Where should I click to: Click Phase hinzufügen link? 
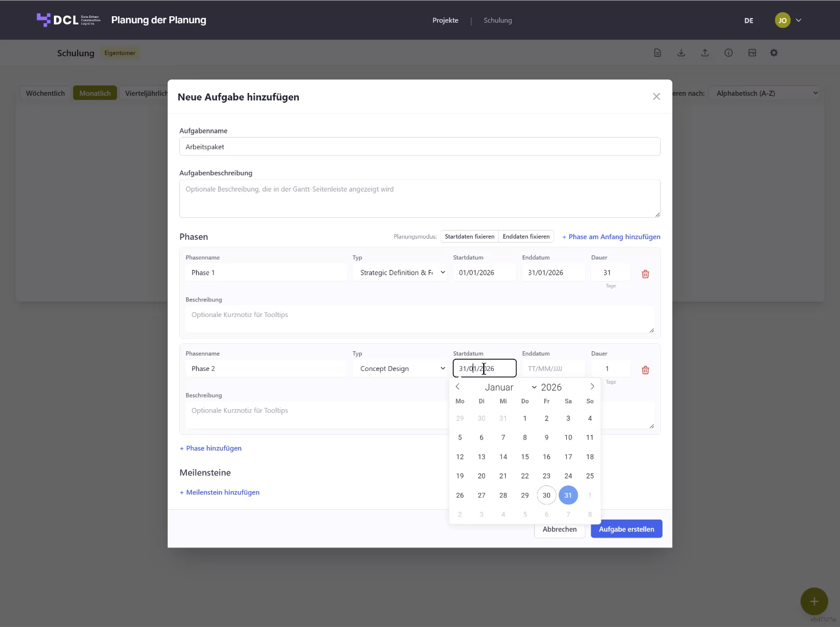(211, 448)
